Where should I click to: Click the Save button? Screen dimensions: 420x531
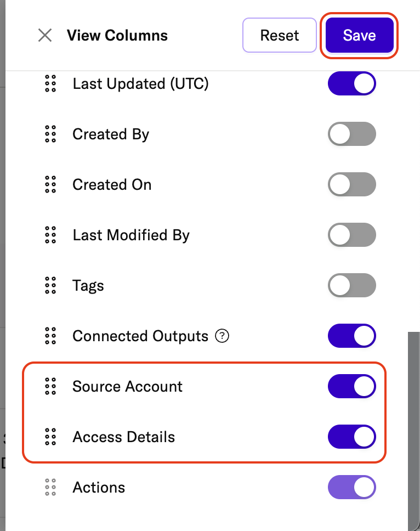click(359, 36)
